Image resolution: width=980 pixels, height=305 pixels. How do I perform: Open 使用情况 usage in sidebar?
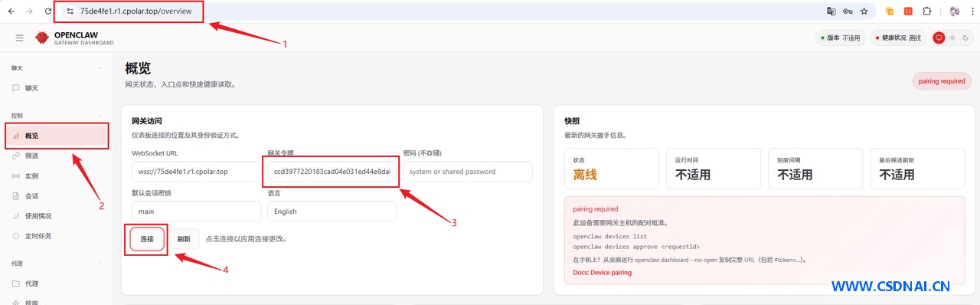[x=55, y=215]
